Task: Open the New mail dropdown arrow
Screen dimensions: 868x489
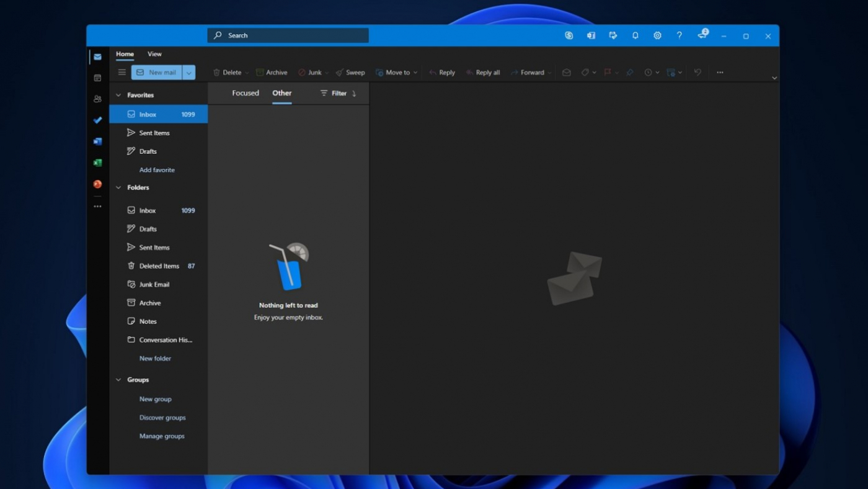Action: 189,73
